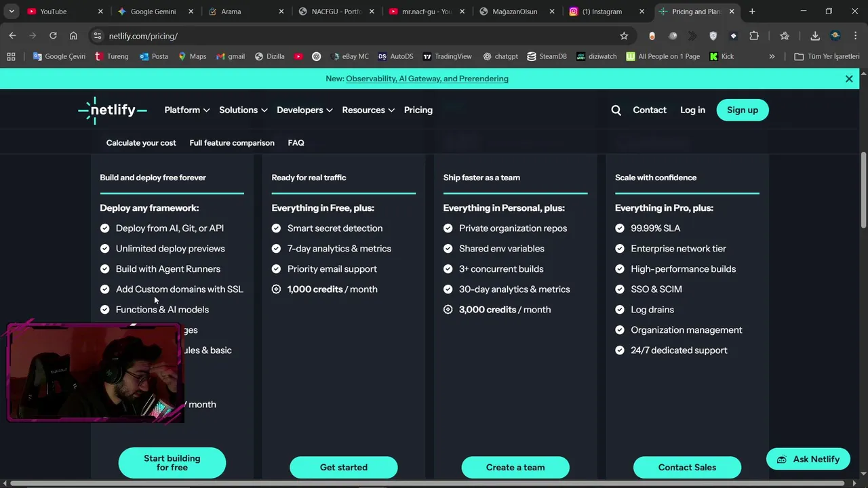Expand the Resources menu
868x488 pixels.
pyautogui.click(x=368, y=110)
